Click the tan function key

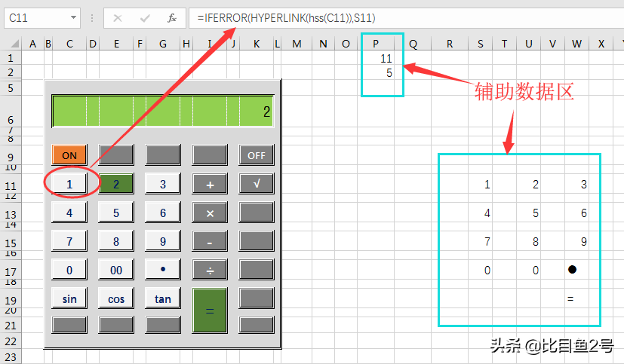[x=163, y=298]
